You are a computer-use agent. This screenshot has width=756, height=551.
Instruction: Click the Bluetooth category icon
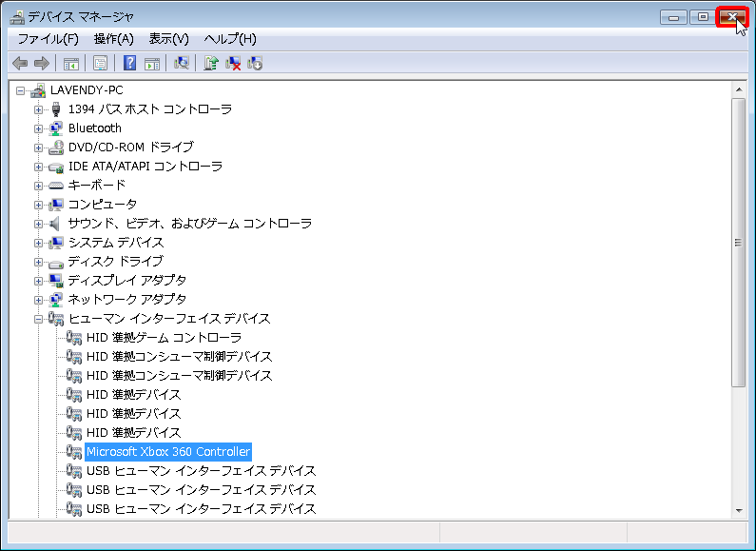(56, 128)
